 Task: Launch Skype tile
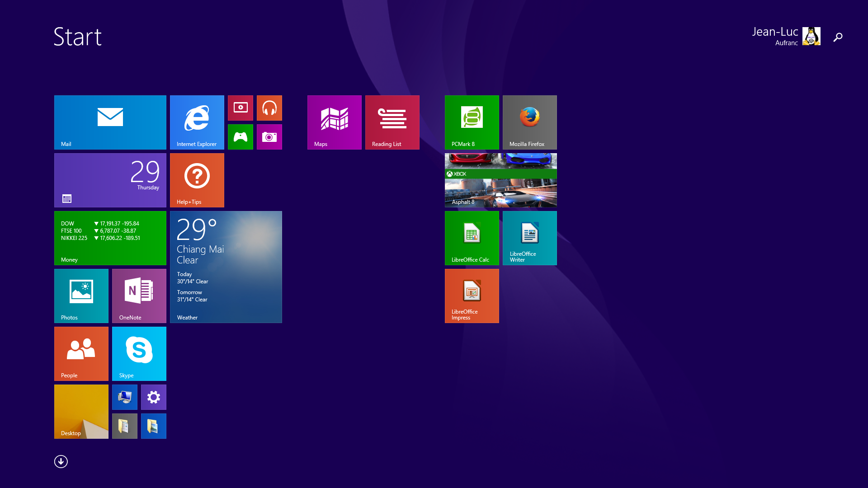pos(139,354)
